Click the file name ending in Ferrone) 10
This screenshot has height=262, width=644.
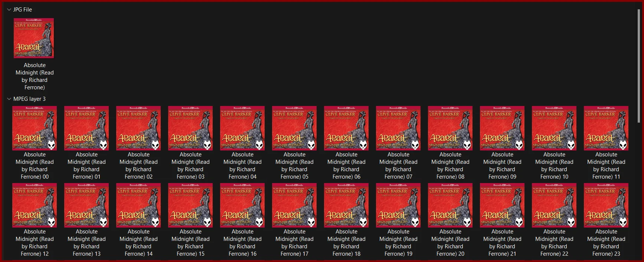tap(554, 166)
